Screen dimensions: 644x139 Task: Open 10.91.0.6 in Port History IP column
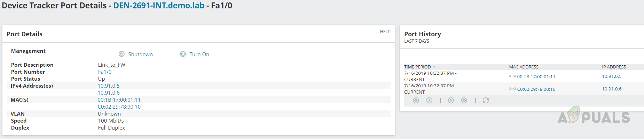[612, 89]
